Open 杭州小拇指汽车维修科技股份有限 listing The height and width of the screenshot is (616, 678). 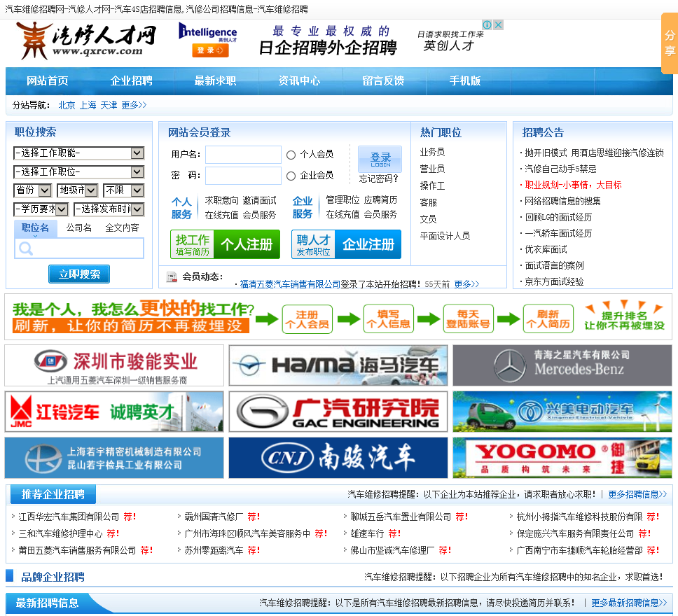tap(579, 517)
